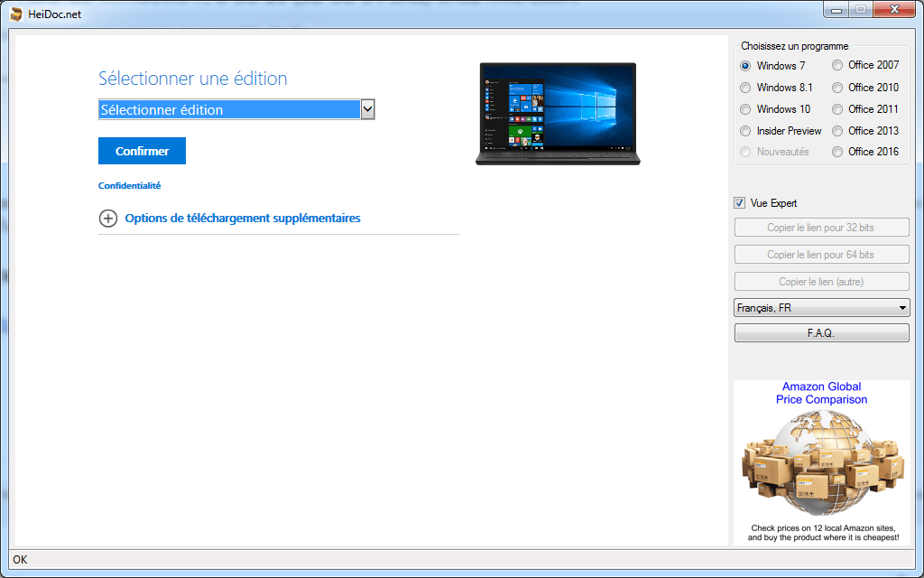924x578 pixels.
Task: Choose the Windows 10 option
Action: [x=745, y=109]
